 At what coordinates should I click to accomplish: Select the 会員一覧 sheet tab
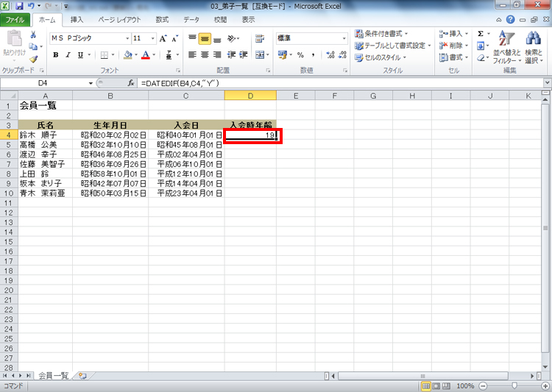53,376
